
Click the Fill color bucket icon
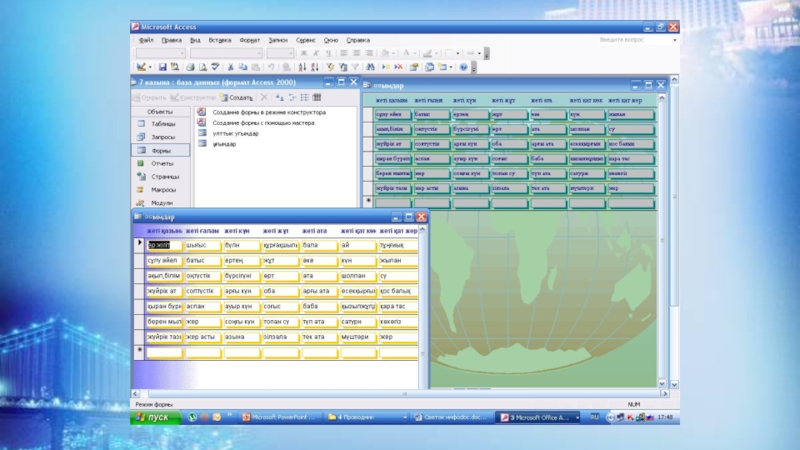tap(385, 53)
